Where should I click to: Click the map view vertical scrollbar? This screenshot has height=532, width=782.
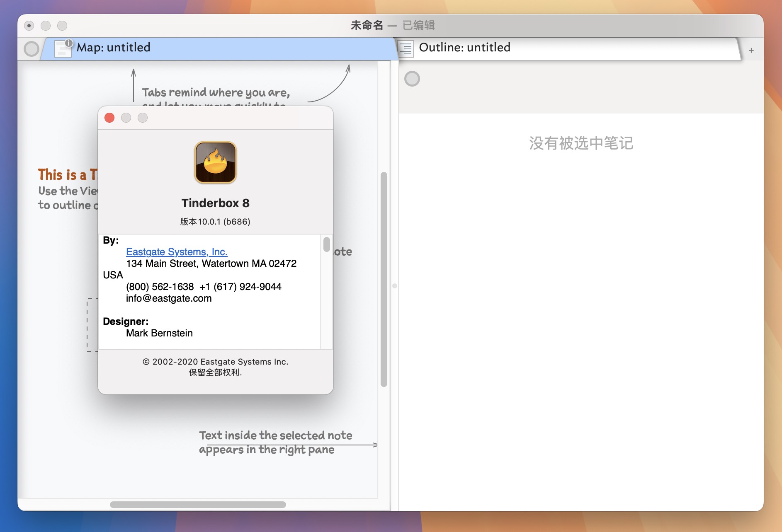coord(384,279)
